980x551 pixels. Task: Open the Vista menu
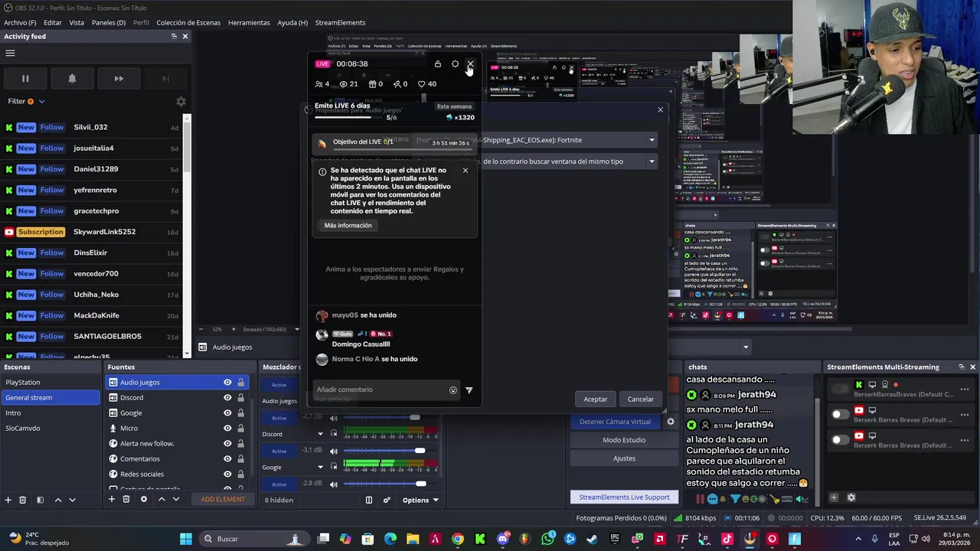point(77,22)
